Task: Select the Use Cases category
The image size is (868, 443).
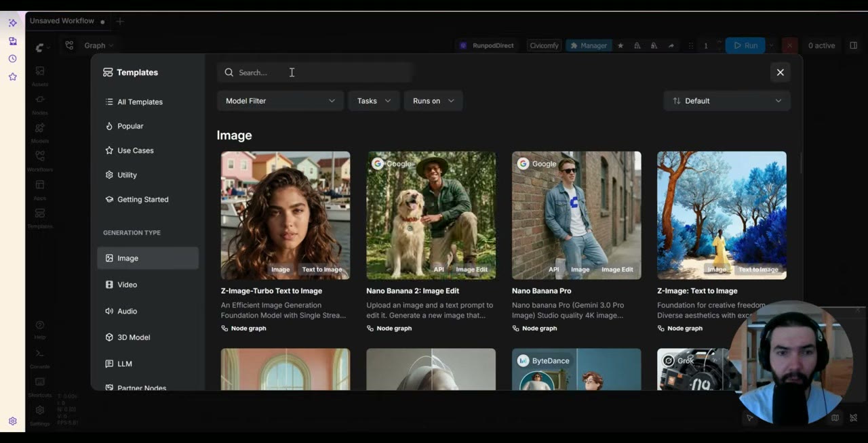Action: point(148,150)
